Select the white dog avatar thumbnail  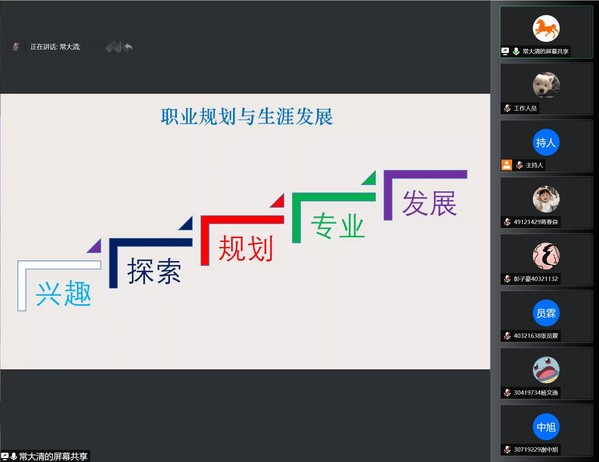[546, 85]
